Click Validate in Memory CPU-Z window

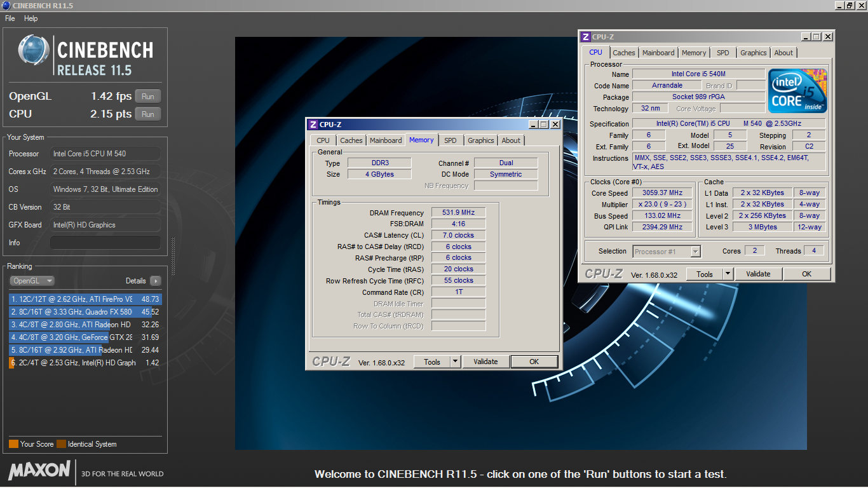pyautogui.click(x=485, y=362)
